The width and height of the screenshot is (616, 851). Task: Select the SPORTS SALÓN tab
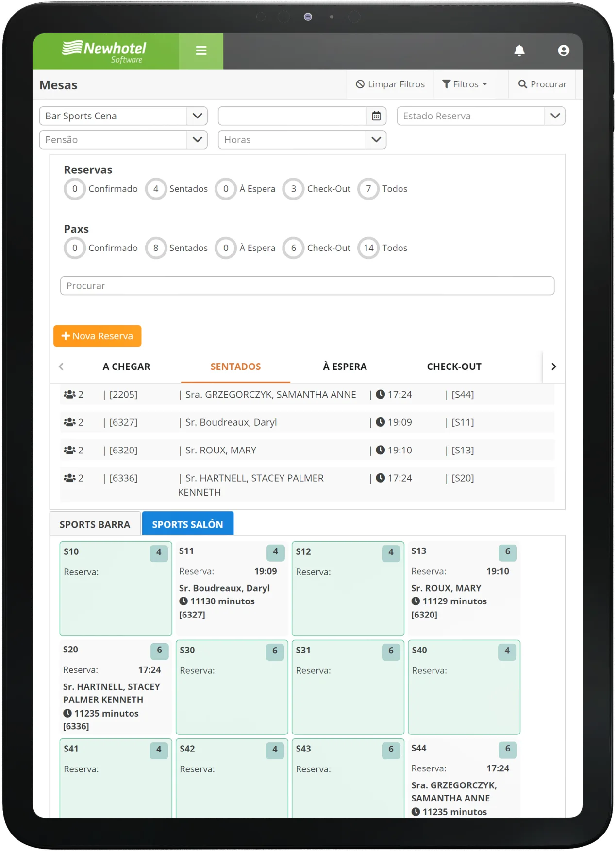coord(188,524)
